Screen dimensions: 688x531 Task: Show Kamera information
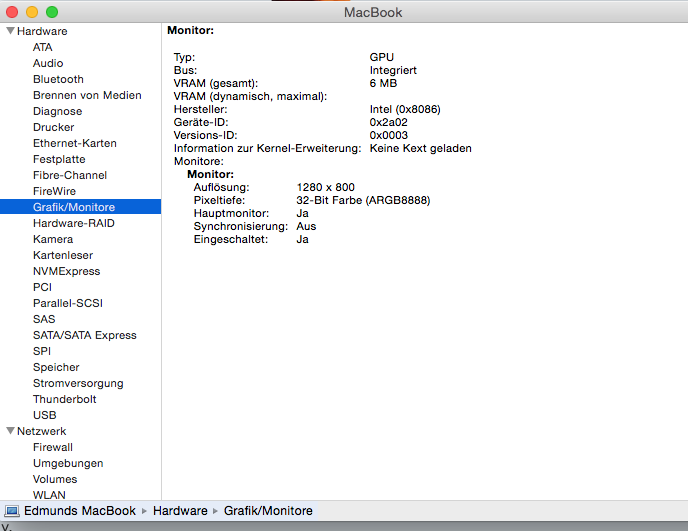coord(53,239)
